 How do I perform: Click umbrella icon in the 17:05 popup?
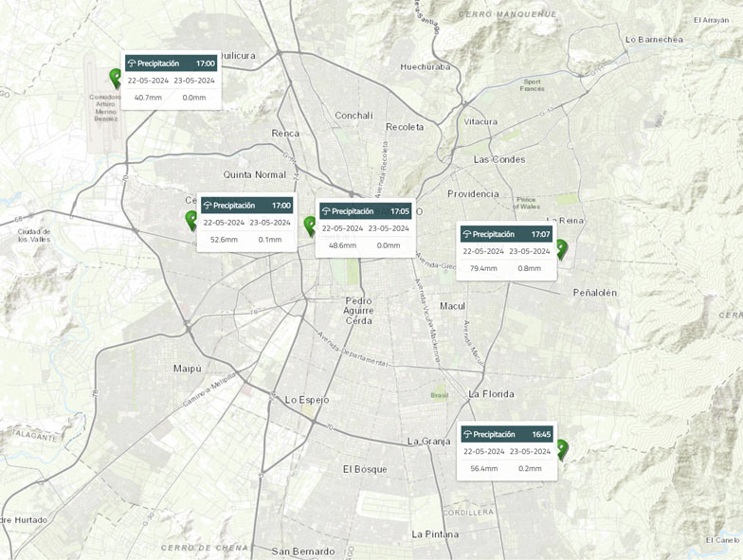pyautogui.click(x=325, y=212)
